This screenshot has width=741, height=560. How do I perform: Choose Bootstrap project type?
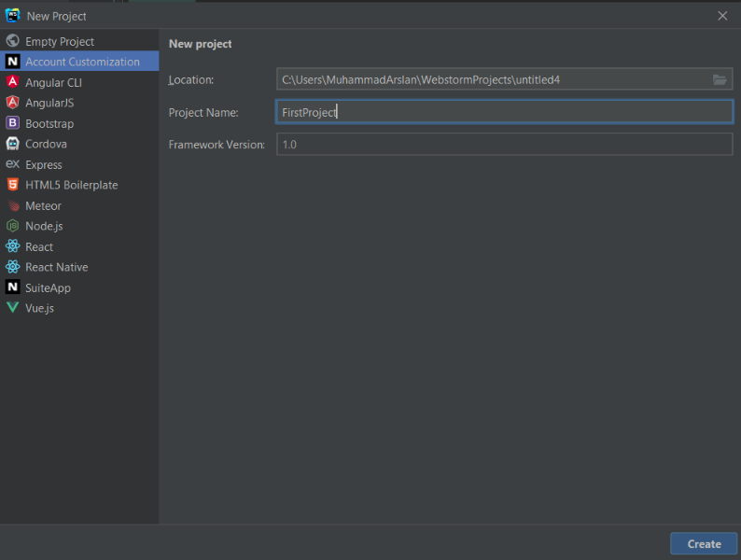coord(79,123)
